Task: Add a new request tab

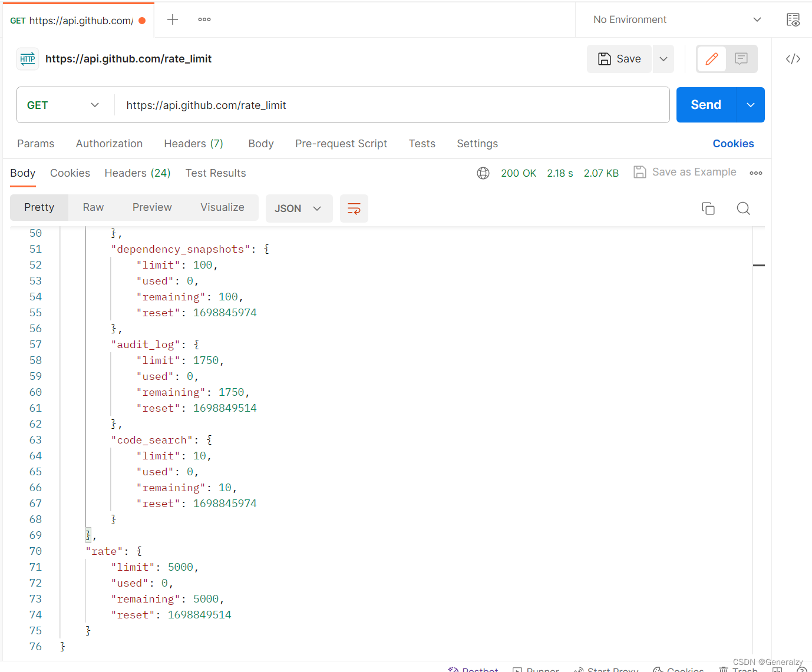Action: click(x=173, y=19)
